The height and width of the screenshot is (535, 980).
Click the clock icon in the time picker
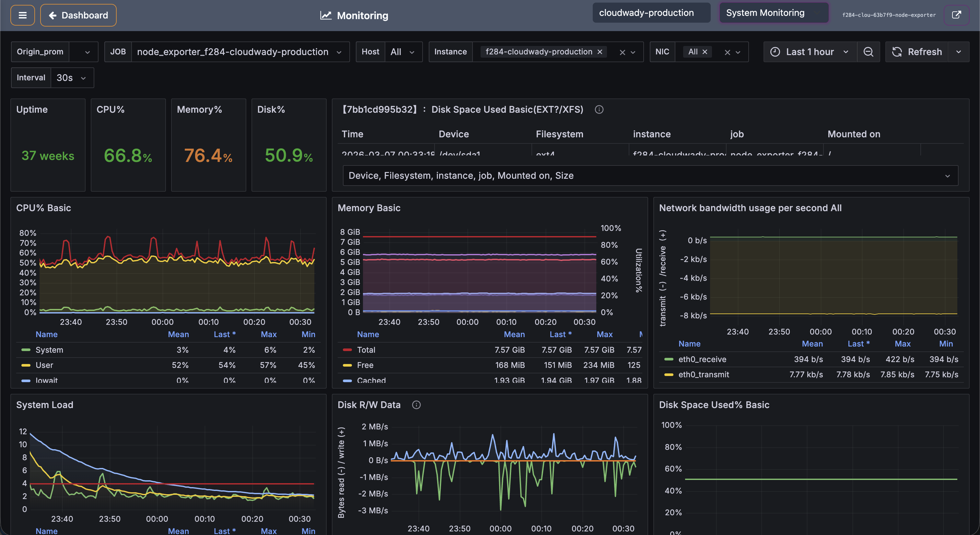tap(775, 52)
